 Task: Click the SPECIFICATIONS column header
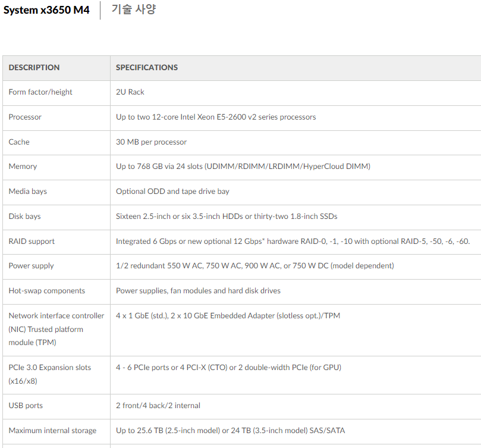coord(147,68)
